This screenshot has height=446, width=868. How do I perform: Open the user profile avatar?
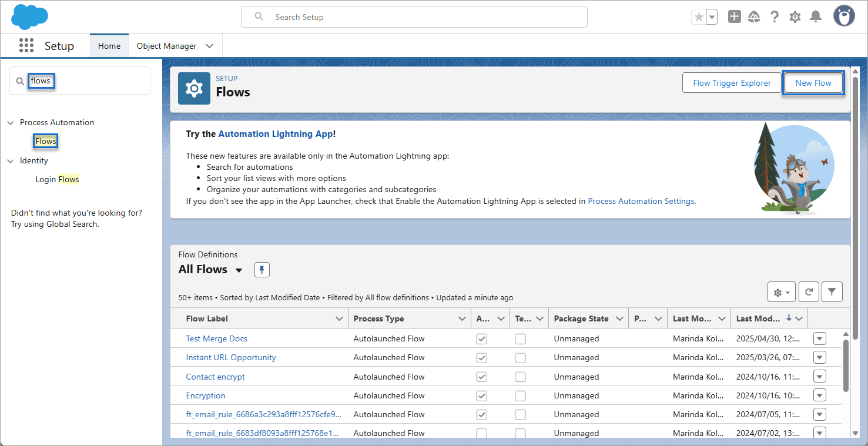point(844,16)
